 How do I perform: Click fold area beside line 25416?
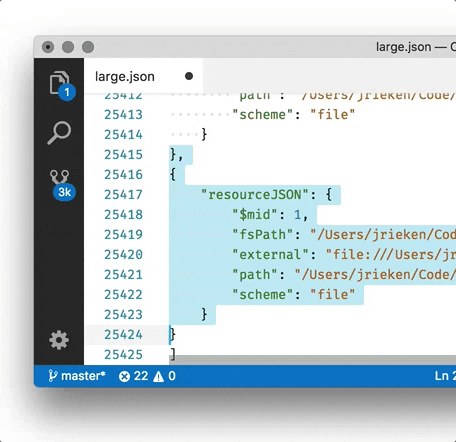tap(156, 174)
